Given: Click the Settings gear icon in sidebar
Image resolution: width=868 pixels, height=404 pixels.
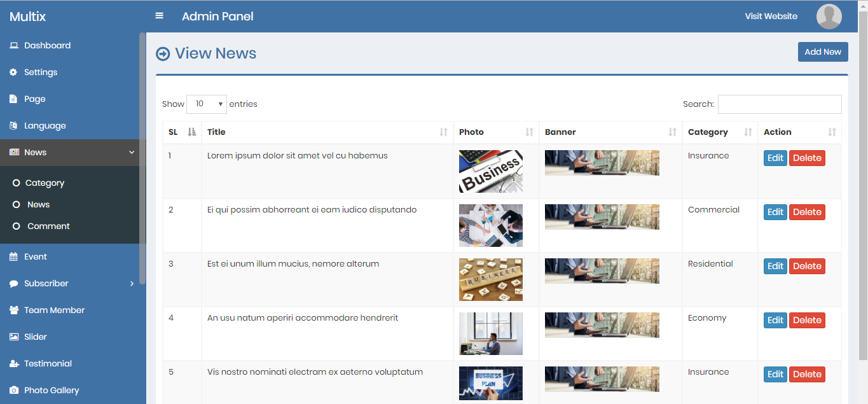Looking at the screenshot, I should point(13,73).
